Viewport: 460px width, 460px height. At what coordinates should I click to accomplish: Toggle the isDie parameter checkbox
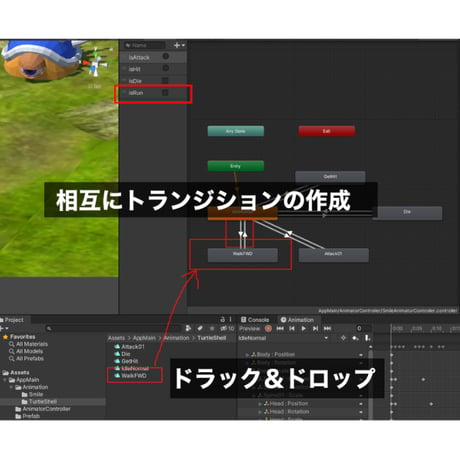165,80
